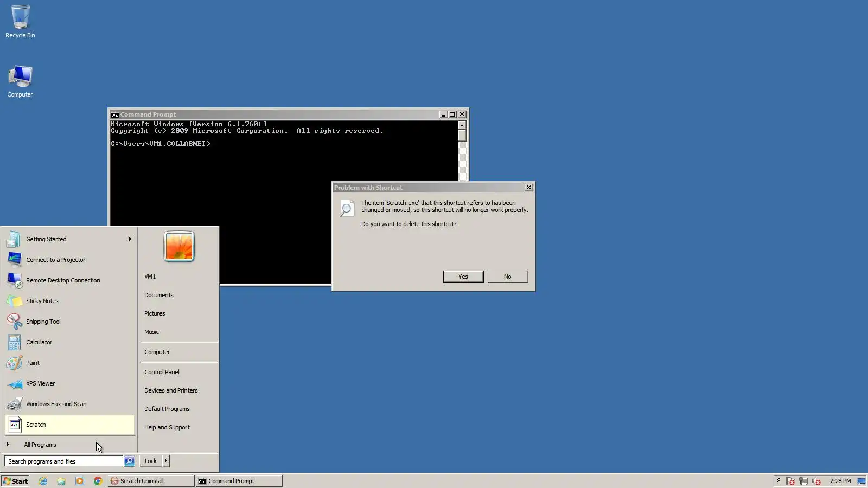Expand All Programs in the Start menu
This screenshot has width=868, height=488.
pos(69,445)
